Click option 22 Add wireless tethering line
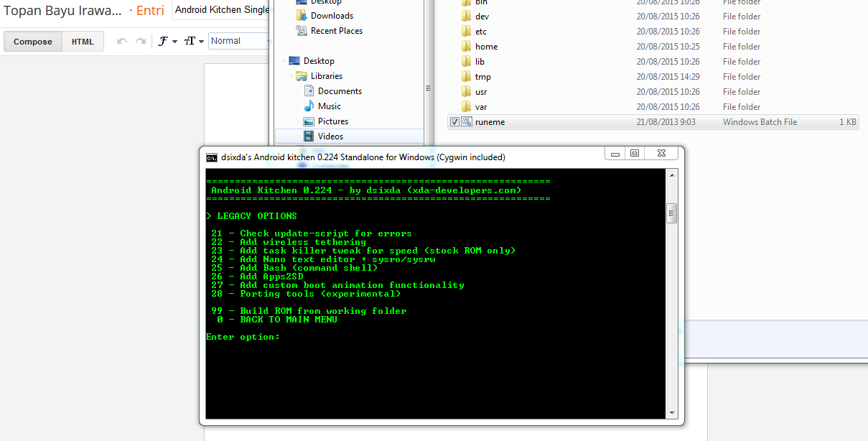The image size is (868, 441). click(x=289, y=242)
